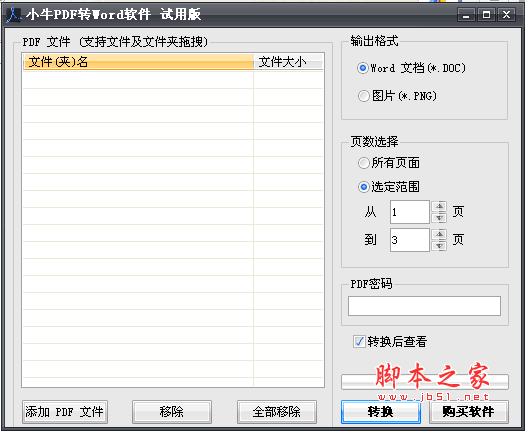Click the 移除 button
The width and height of the screenshot is (525, 431).
click(x=172, y=412)
